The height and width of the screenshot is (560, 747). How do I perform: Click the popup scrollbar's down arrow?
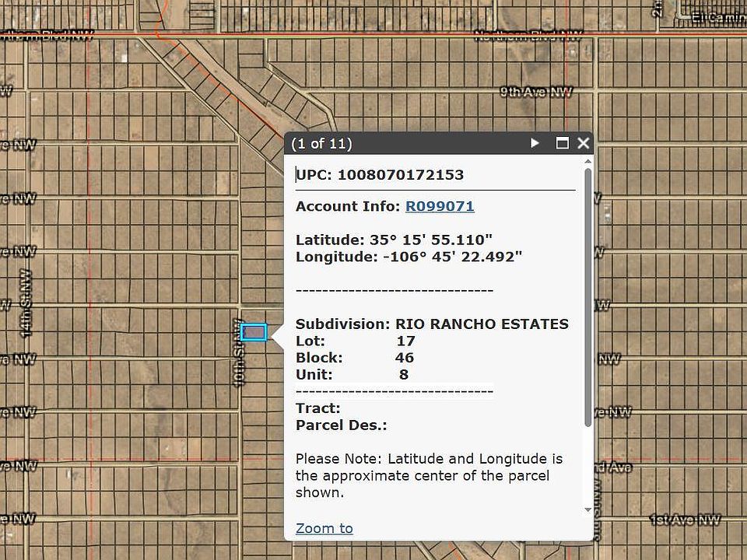(x=587, y=509)
